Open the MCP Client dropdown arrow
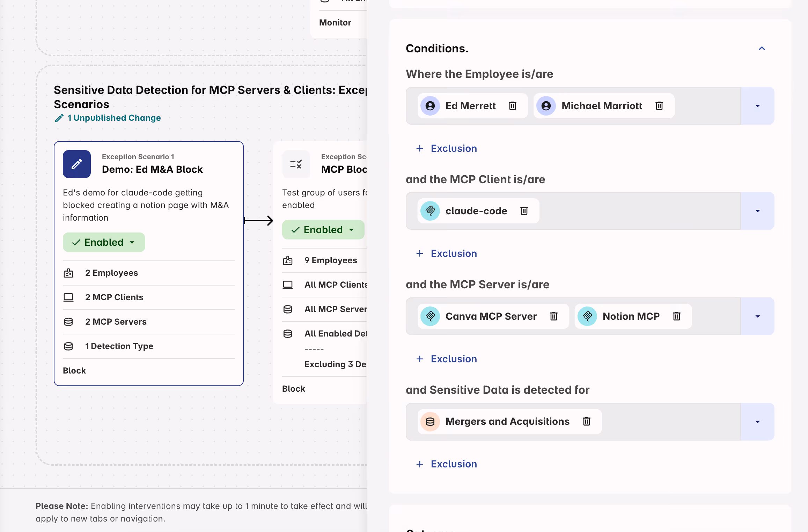The height and width of the screenshot is (532, 808). (x=757, y=211)
